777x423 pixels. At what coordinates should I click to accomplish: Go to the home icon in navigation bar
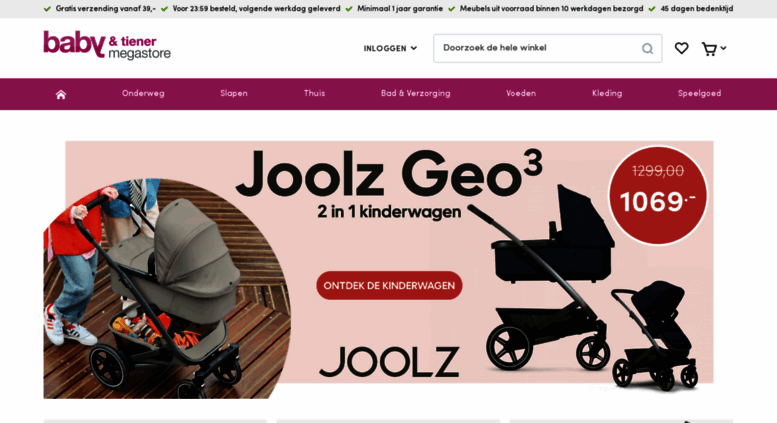(x=60, y=94)
